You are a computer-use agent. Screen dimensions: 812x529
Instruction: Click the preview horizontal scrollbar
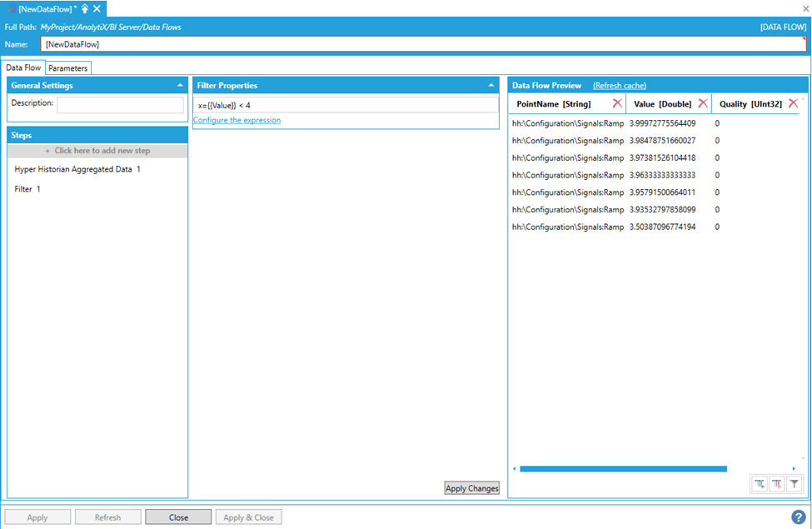[622, 469]
